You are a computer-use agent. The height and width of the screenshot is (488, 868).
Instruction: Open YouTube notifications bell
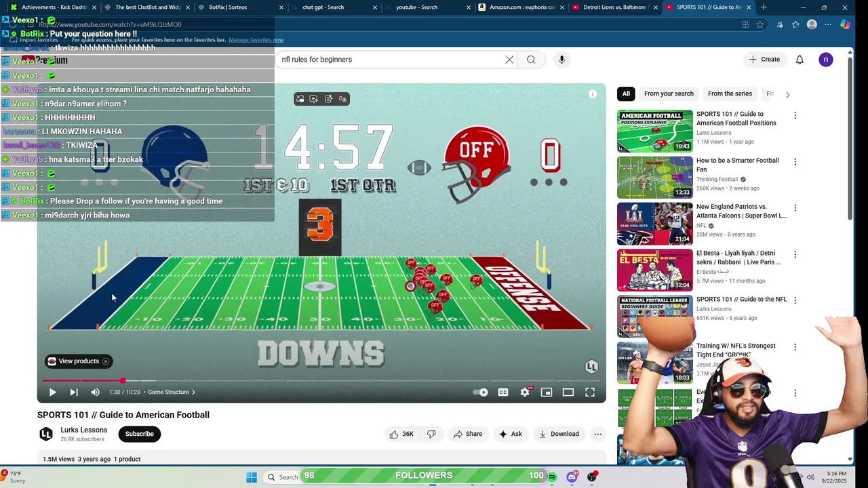(x=800, y=60)
